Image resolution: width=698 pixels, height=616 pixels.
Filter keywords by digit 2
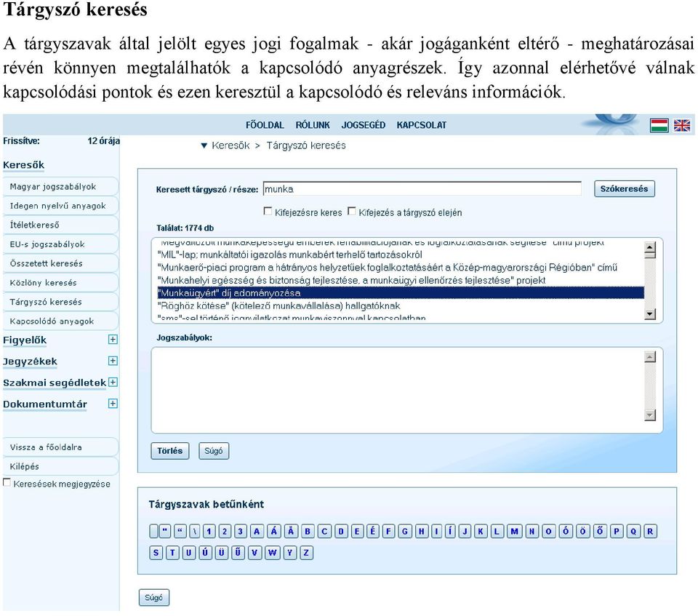click(225, 532)
